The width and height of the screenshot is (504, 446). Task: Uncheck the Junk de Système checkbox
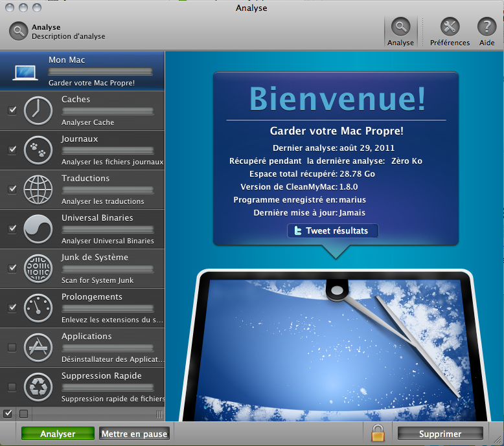click(12, 269)
